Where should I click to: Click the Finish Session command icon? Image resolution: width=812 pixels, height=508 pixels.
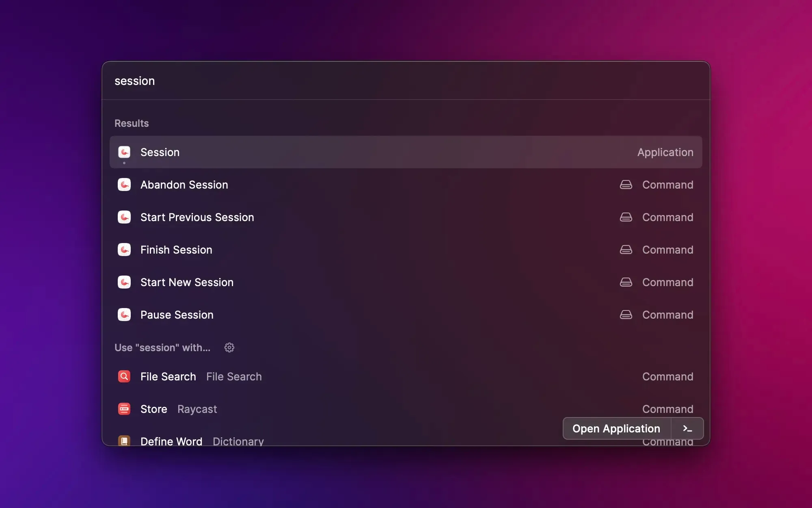pos(124,250)
